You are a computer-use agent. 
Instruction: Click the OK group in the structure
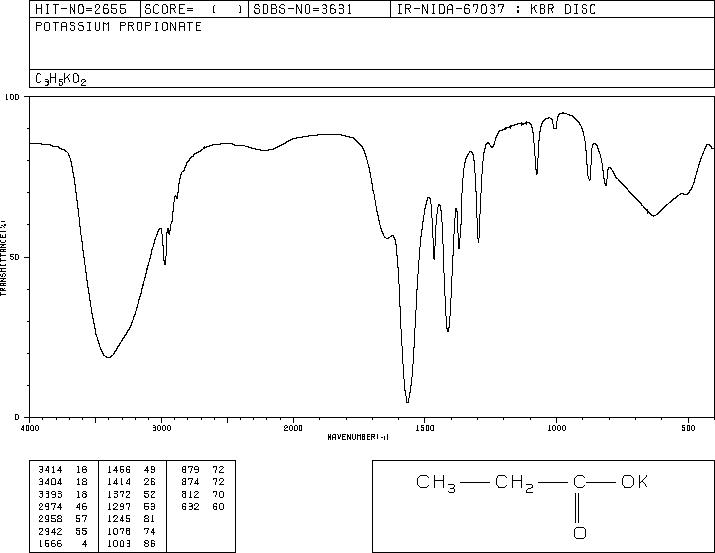point(634,481)
